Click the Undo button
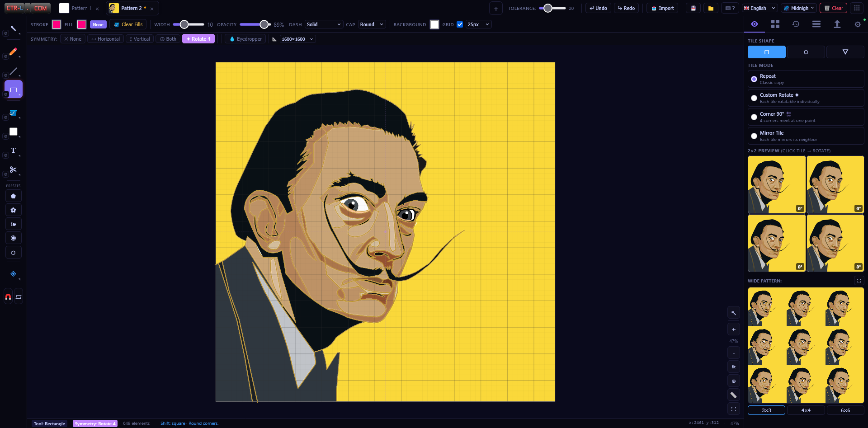The width and height of the screenshot is (868, 428). (598, 8)
